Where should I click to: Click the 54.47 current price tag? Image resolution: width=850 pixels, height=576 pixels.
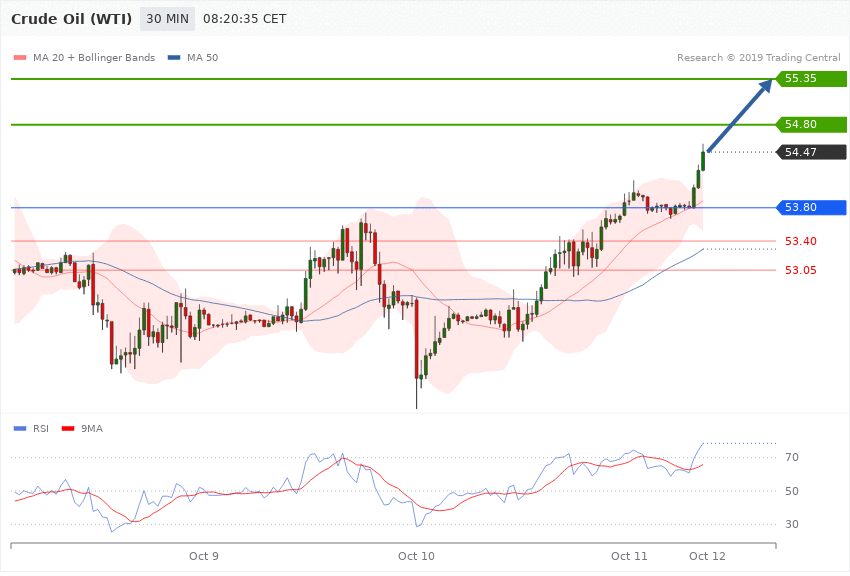[x=812, y=152]
